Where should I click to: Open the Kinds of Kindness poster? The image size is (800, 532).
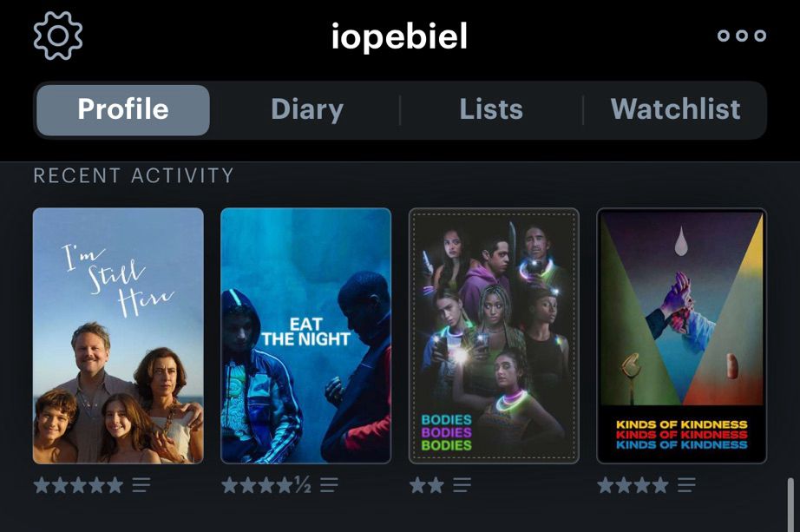pos(682,336)
